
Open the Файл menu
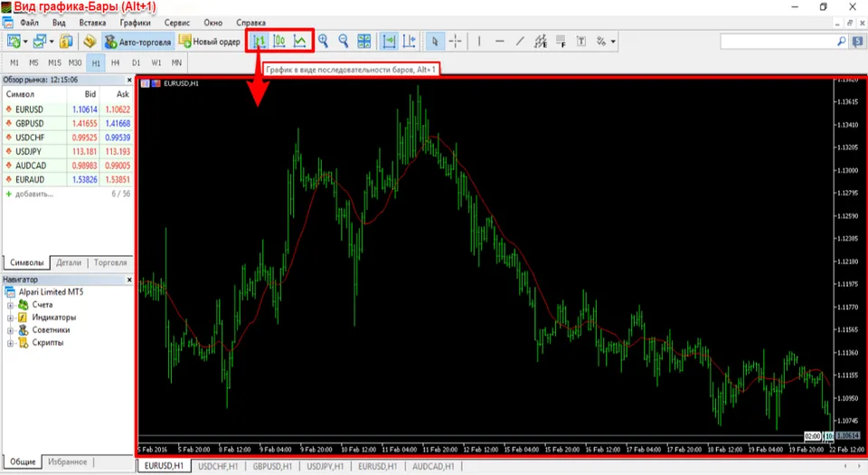[x=29, y=23]
